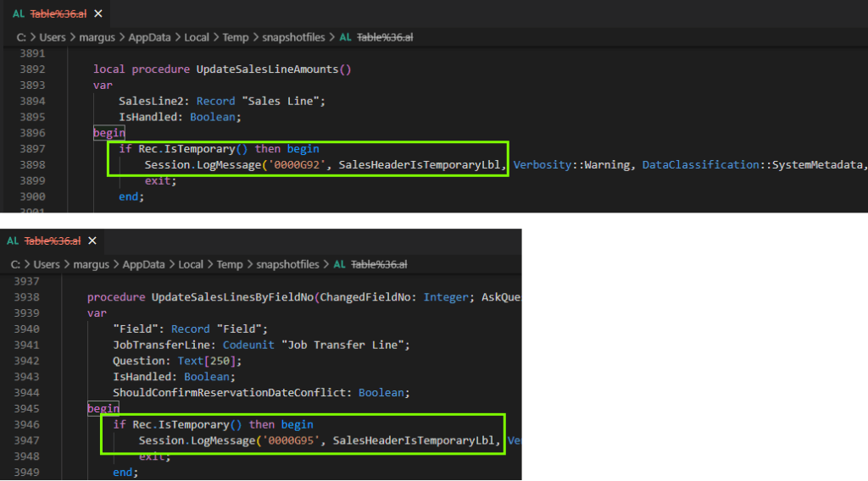The image size is (868, 481).
Task: Open 'Temp' breadcrumb in bottom editor
Action: click(x=229, y=264)
